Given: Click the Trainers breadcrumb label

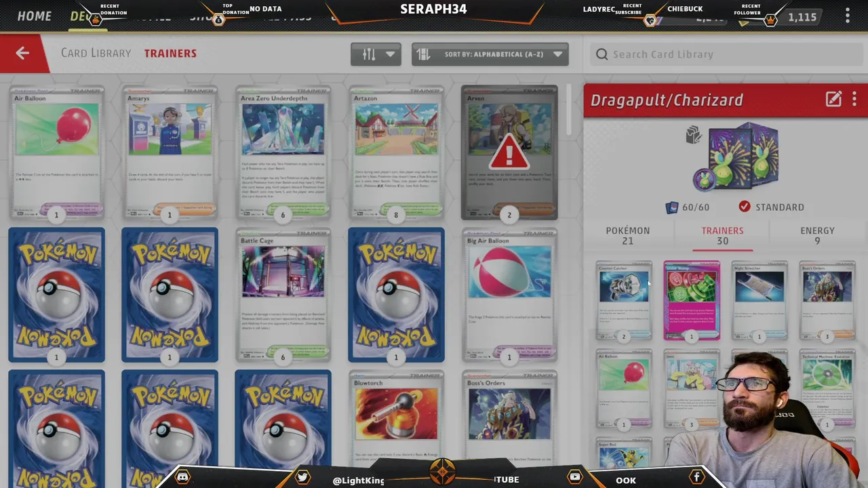Looking at the screenshot, I should click(x=170, y=53).
